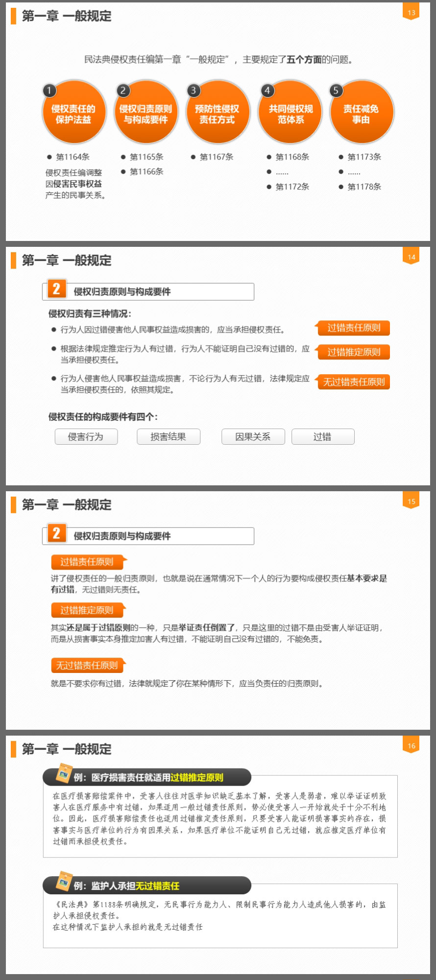Screen dimensions: 436x980
Task: Click the sentence starting 就是不要求你有过错
Action: (x=188, y=684)
